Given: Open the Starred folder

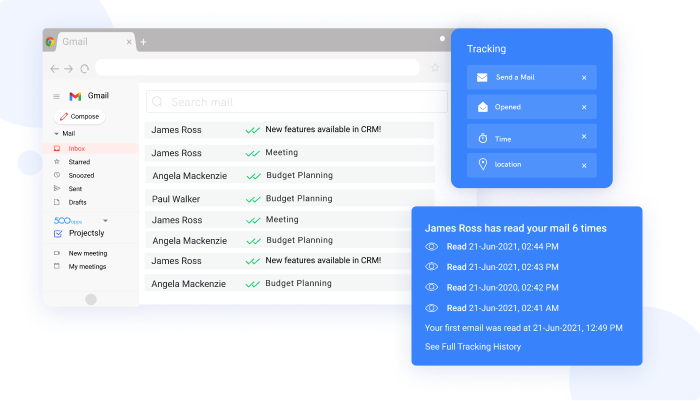Looking at the screenshot, I should pyautogui.click(x=79, y=162).
